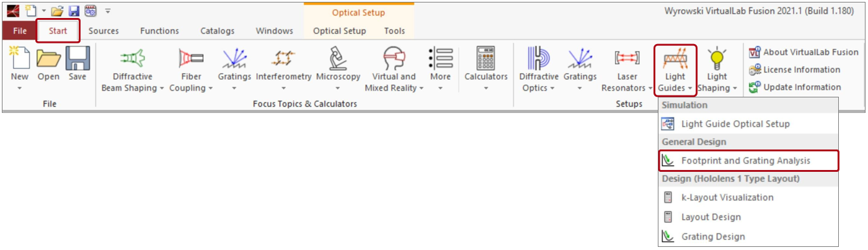Open the Laser Resonators setups
The width and height of the screenshot is (868, 250).
[x=627, y=69]
